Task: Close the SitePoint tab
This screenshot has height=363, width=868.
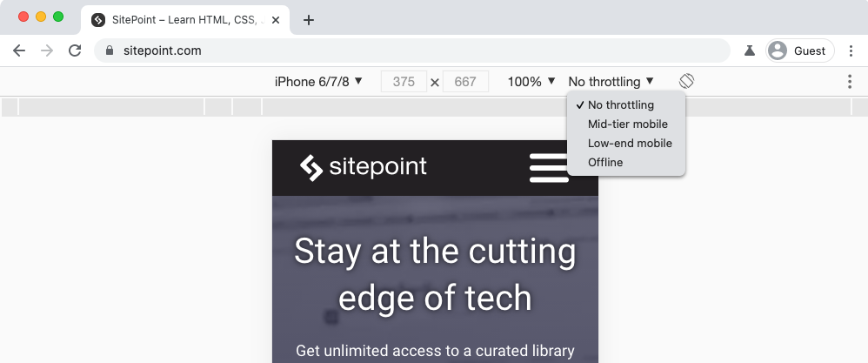Action: tap(276, 21)
